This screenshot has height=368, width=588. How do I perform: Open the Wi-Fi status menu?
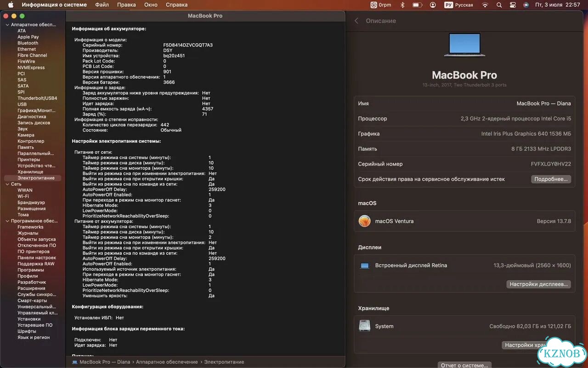pyautogui.click(x=485, y=5)
